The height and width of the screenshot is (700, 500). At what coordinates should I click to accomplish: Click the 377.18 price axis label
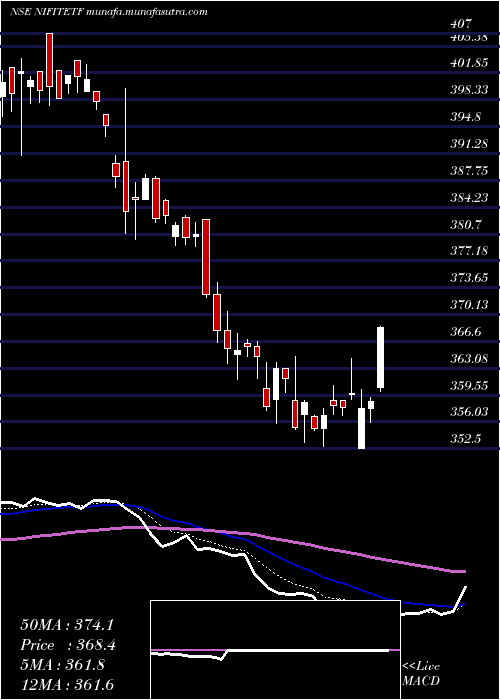coord(469,251)
